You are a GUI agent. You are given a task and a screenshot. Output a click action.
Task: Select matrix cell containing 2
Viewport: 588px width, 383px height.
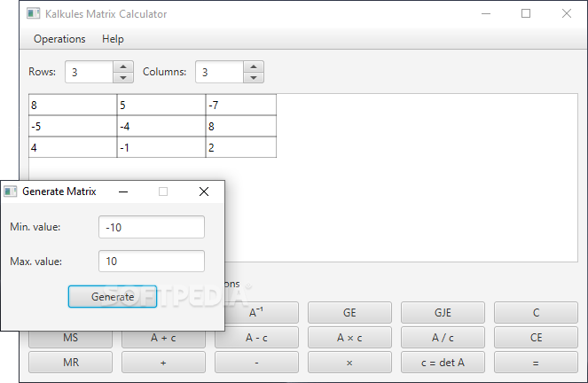(241, 147)
